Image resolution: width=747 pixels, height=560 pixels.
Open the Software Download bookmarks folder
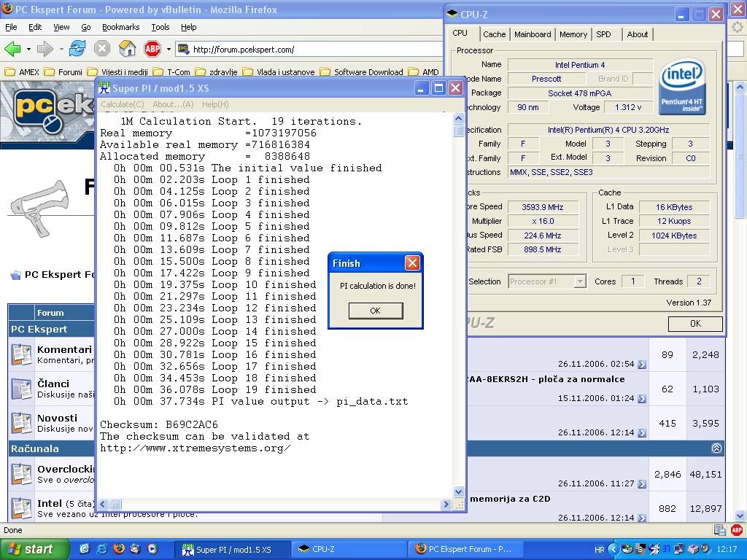click(362, 72)
